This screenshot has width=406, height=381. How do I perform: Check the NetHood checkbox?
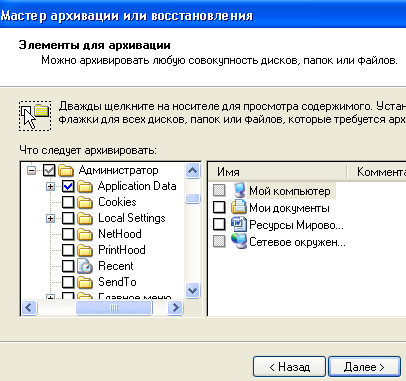pos(68,234)
